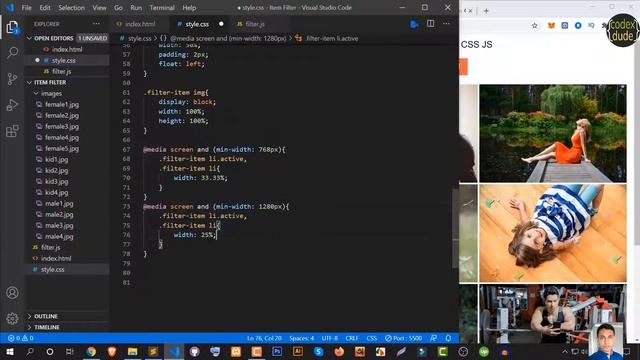Change indentation via Spaces: 4
Viewport: 640px width, 360px height.
(302, 338)
